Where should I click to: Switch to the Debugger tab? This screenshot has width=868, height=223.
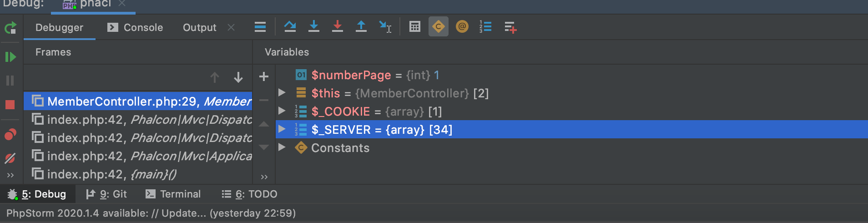(59, 27)
